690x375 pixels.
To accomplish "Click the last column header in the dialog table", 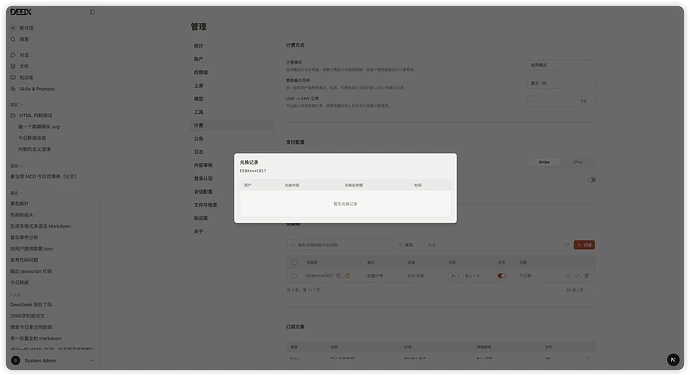I will 418,185.
